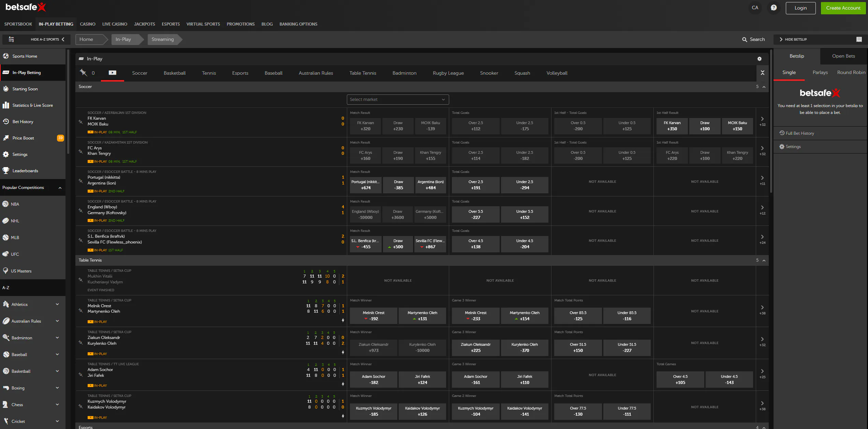Open the Select market dropdown
The height and width of the screenshot is (429, 868).
398,100
